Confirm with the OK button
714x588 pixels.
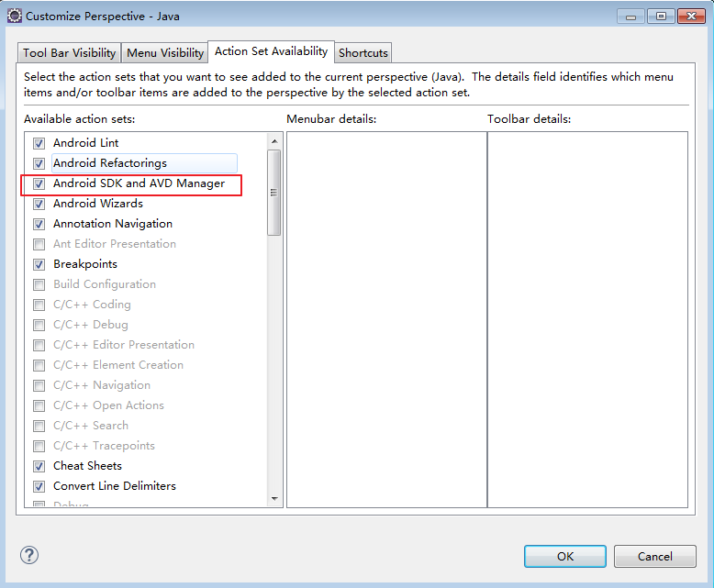[x=564, y=556]
